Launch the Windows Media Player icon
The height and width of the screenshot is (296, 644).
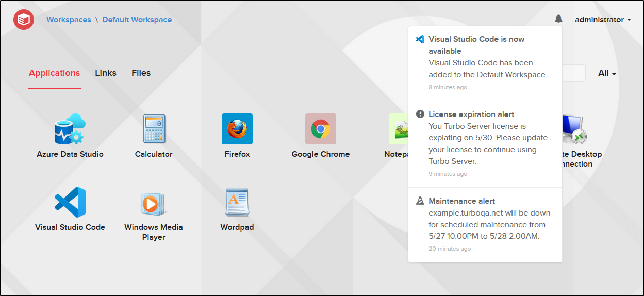point(154,203)
